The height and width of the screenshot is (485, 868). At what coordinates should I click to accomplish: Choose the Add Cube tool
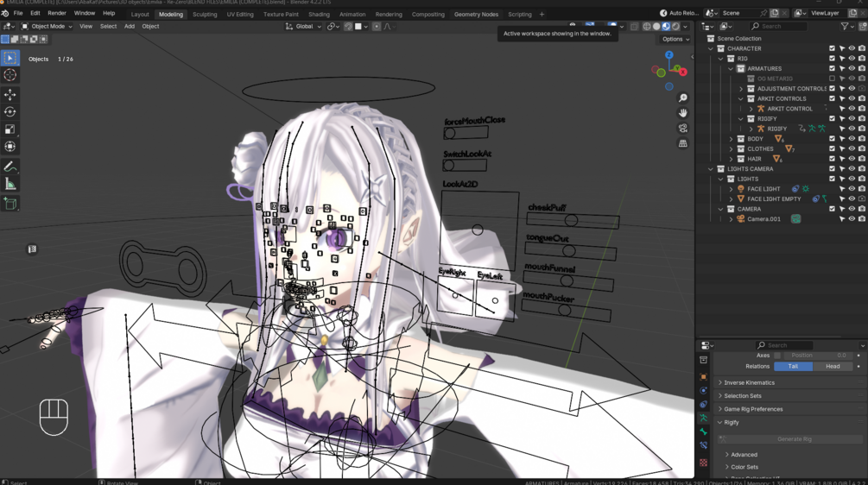(10, 204)
